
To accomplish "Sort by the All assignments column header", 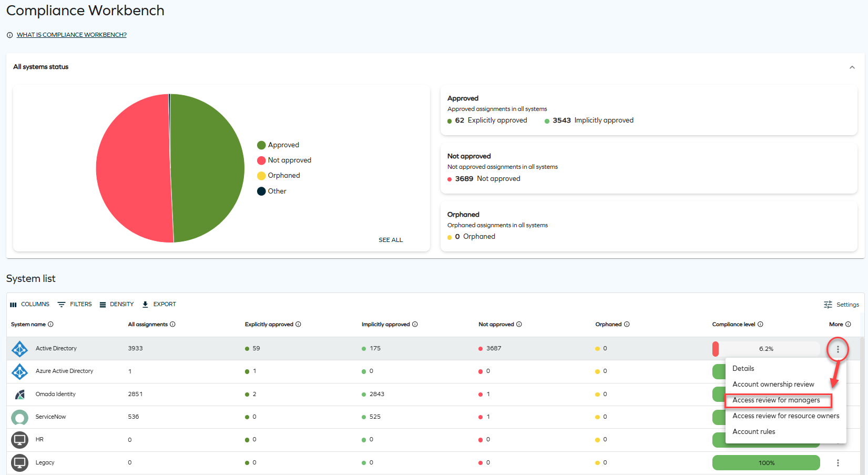I will point(148,325).
